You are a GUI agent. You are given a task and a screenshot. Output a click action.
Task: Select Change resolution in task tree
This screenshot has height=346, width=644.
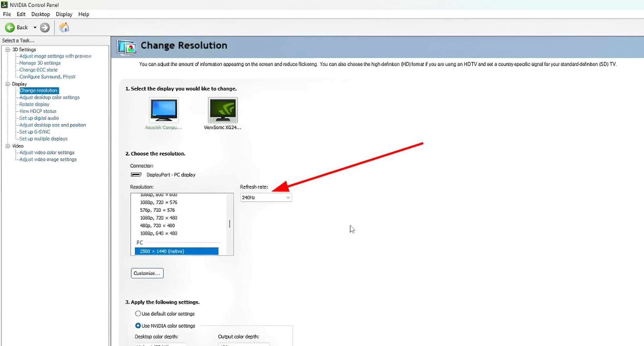point(39,90)
